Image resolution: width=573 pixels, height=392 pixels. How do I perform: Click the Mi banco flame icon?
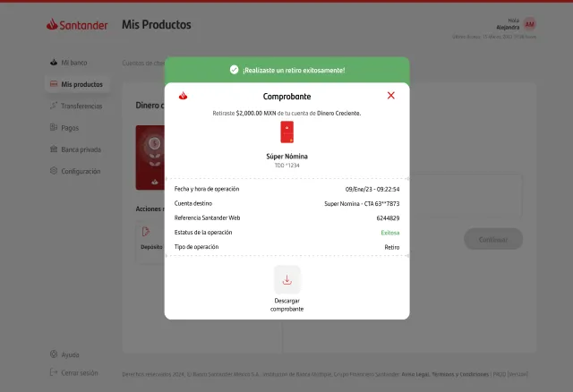point(54,62)
